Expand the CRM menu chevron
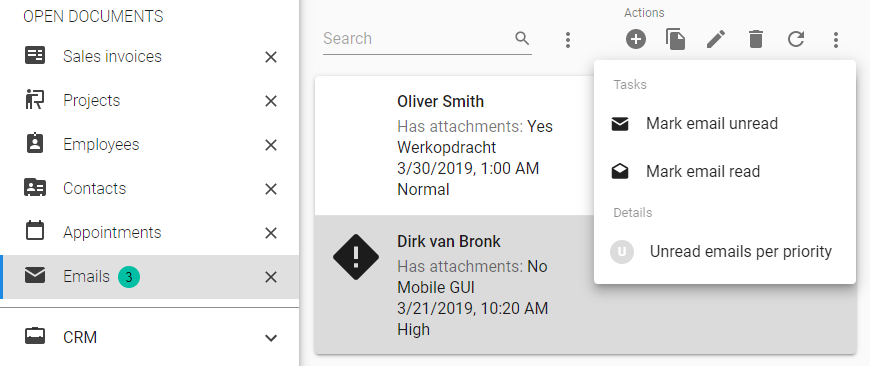This screenshot has width=870, height=366. tap(271, 337)
